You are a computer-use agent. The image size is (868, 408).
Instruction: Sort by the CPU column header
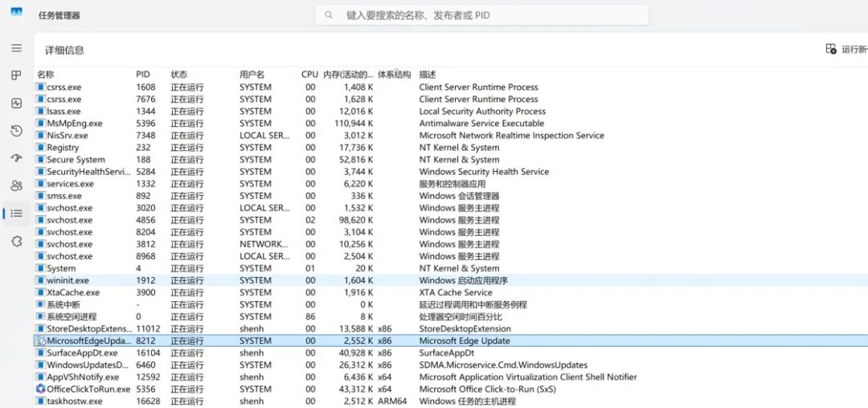[x=309, y=74]
